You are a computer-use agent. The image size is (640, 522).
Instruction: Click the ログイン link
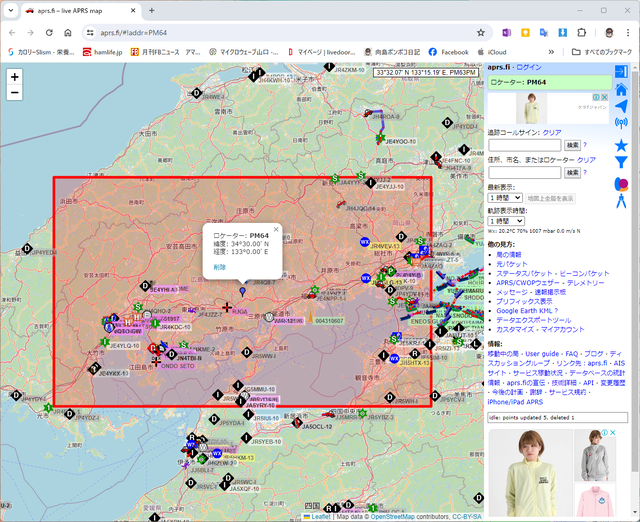point(528,67)
